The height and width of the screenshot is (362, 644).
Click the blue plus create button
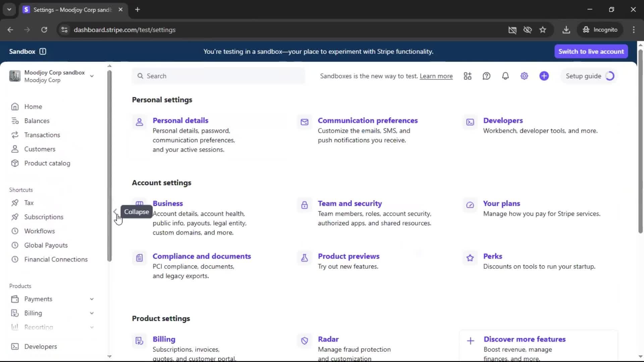(x=544, y=76)
